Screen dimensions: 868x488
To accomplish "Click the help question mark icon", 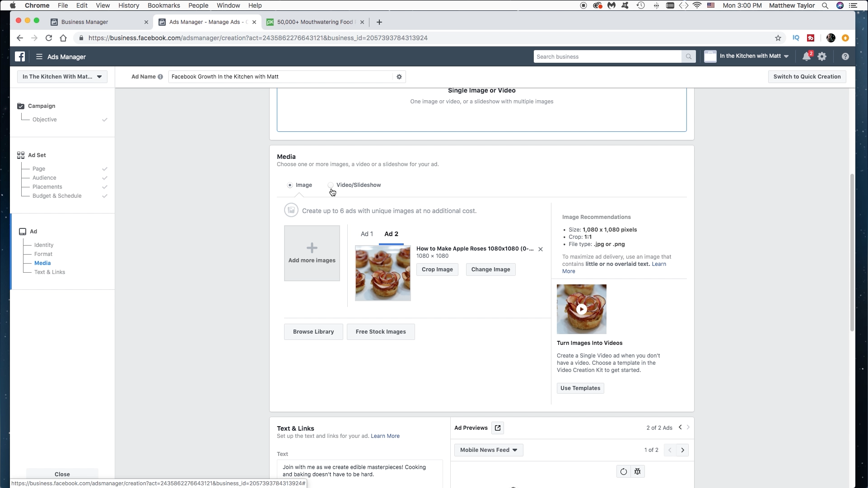I will click(845, 56).
